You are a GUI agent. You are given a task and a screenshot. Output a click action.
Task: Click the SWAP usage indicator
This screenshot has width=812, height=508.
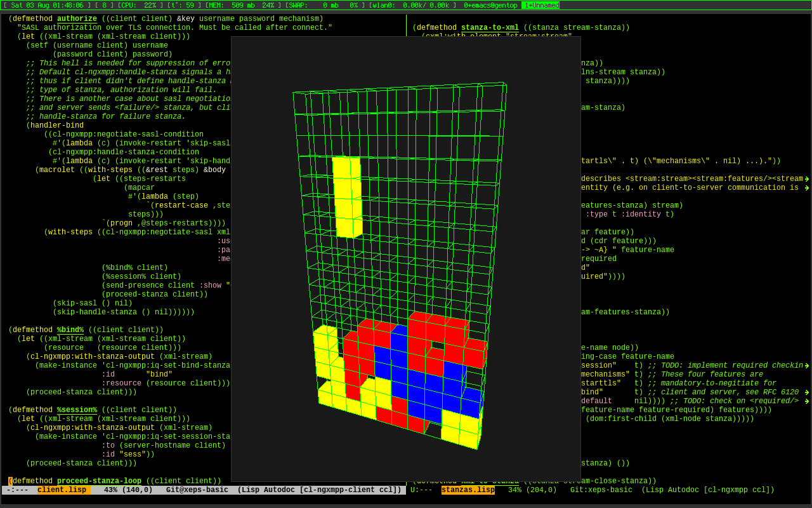323,5
